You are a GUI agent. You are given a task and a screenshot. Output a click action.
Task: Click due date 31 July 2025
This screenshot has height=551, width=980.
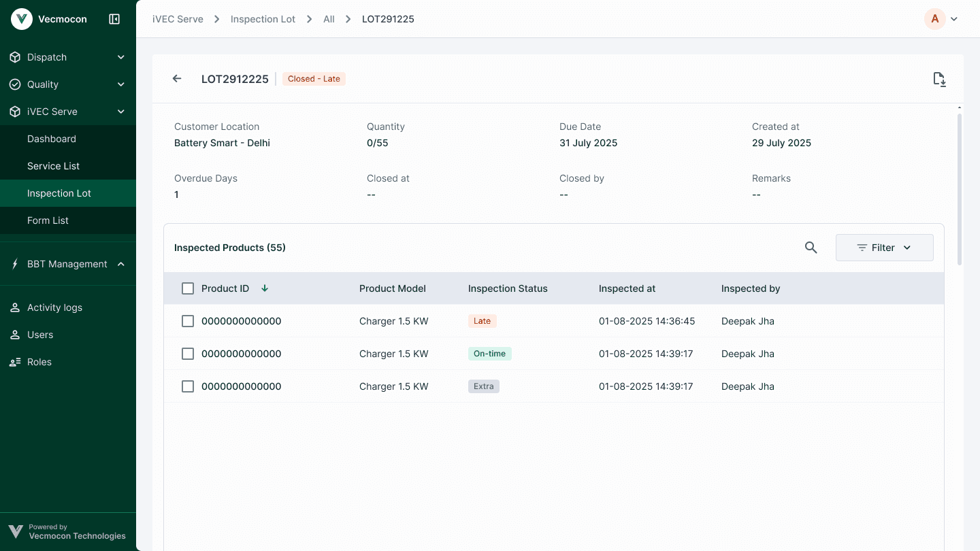pos(588,143)
